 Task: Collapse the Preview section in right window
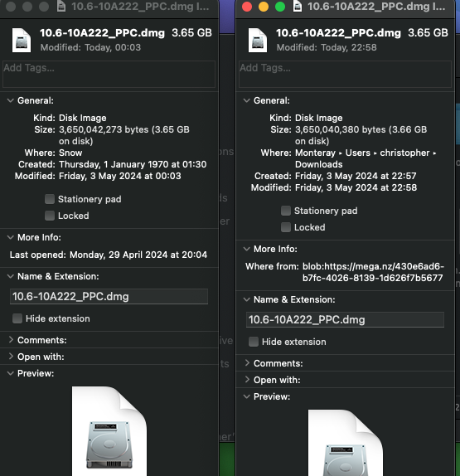coord(247,396)
